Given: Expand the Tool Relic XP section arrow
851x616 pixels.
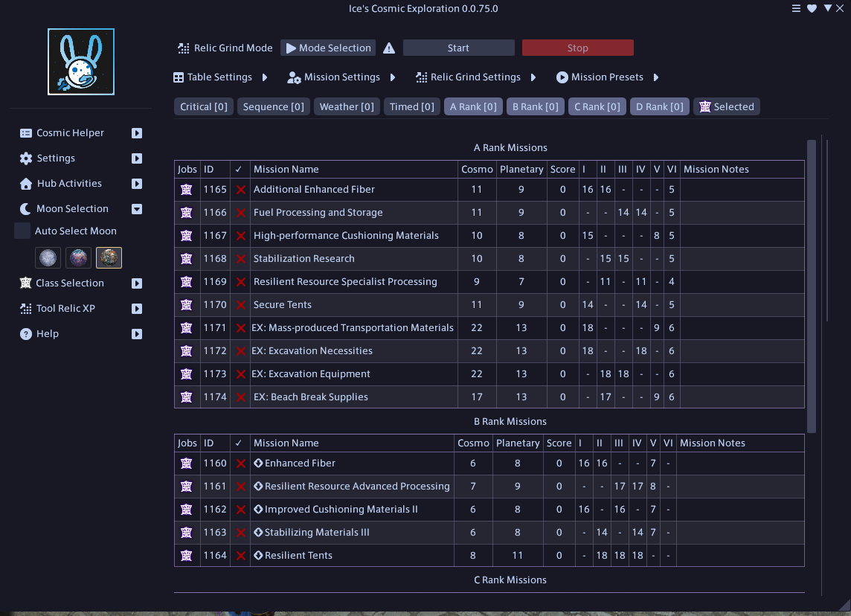Looking at the screenshot, I should (x=137, y=308).
